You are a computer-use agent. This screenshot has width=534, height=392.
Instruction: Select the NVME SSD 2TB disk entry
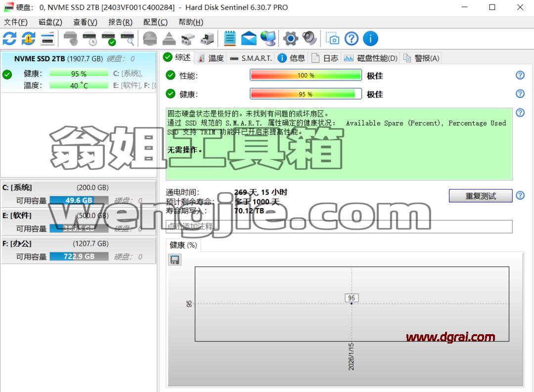click(79, 72)
